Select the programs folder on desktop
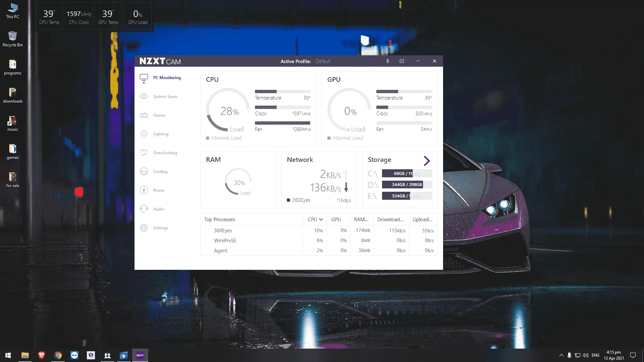 13,67
